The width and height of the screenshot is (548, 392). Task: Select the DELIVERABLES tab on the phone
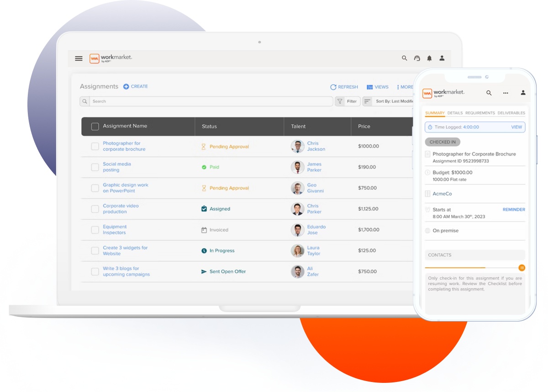(511, 113)
